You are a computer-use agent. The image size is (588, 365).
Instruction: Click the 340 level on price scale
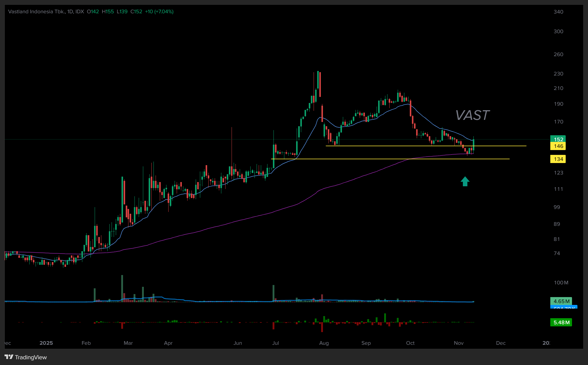pyautogui.click(x=558, y=12)
